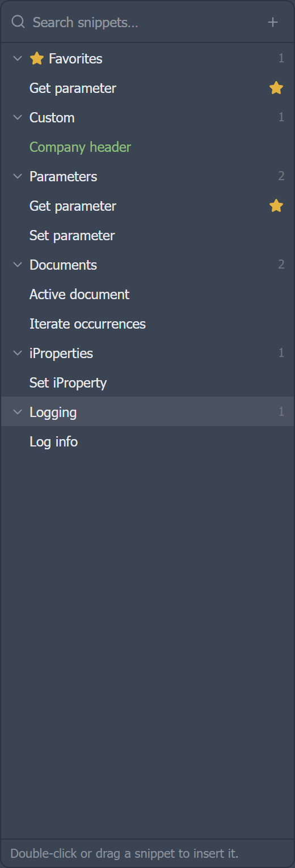Select the Iterate occurrences snippet
Image resolution: width=295 pixels, height=868 pixels.
147,324
